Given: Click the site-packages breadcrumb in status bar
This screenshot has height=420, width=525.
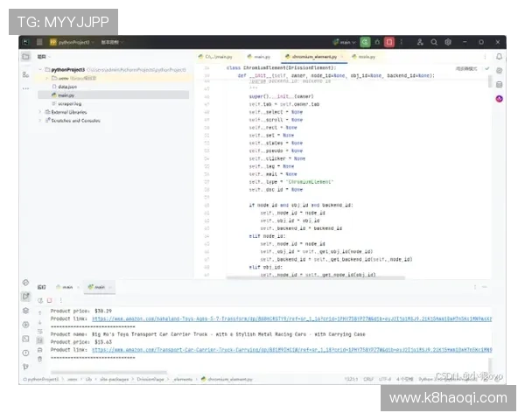Looking at the screenshot, I should [x=114, y=379].
